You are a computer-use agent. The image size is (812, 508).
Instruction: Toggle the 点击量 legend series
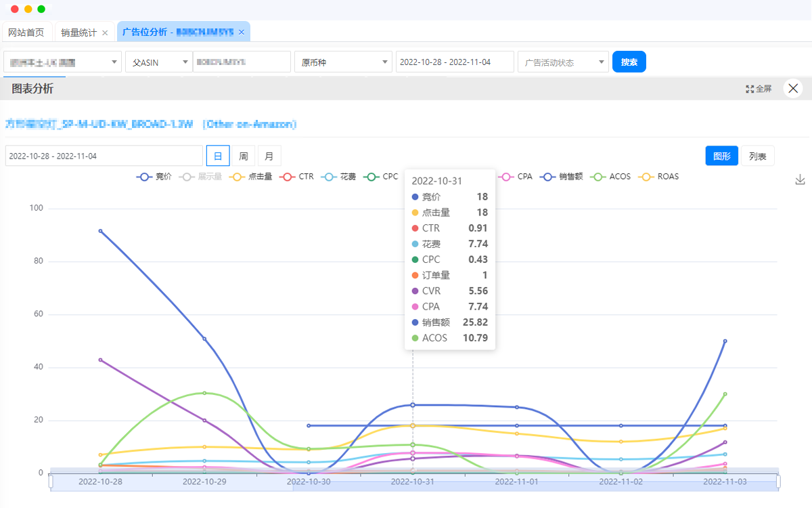coord(251,177)
